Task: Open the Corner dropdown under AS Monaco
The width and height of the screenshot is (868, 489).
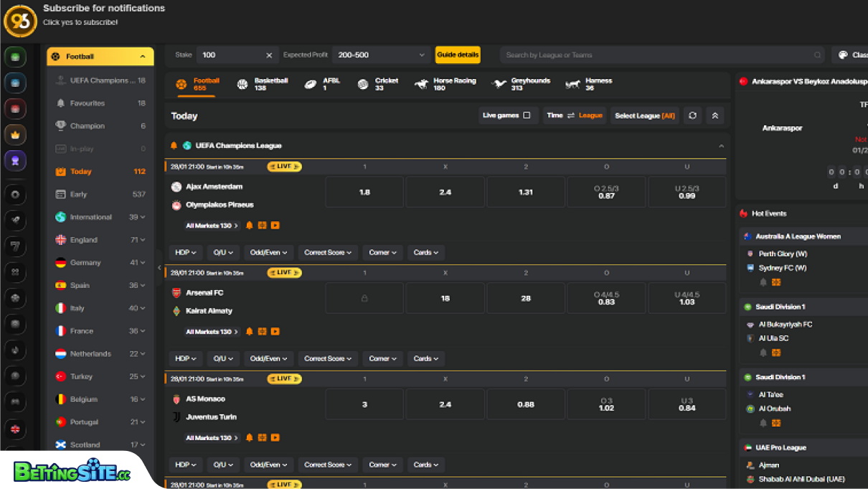Action: pos(382,465)
